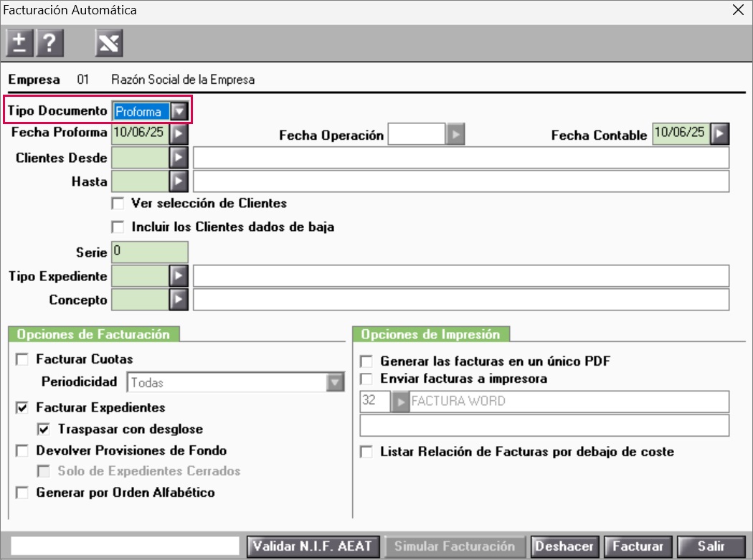Click the Opciones de Facturación tab header
Image resolution: width=753 pixels, height=560 pixels.
[94, 334]
